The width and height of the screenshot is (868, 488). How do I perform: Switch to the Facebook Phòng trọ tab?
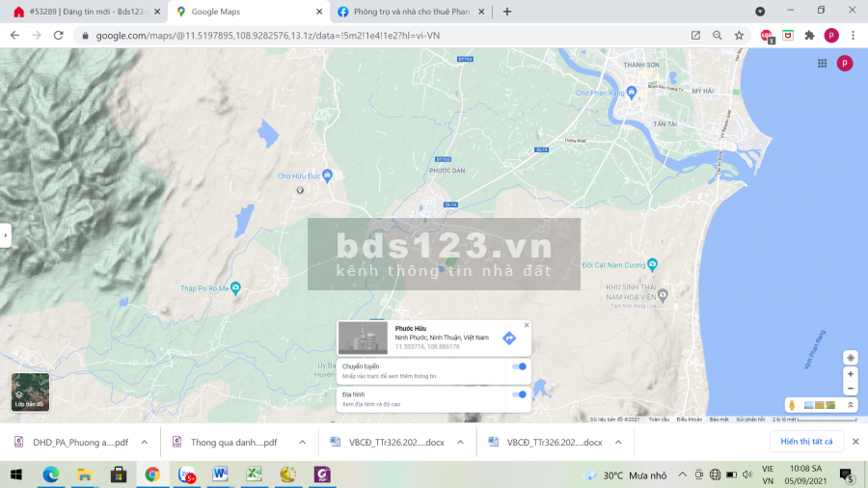click(x=411, y=12)
